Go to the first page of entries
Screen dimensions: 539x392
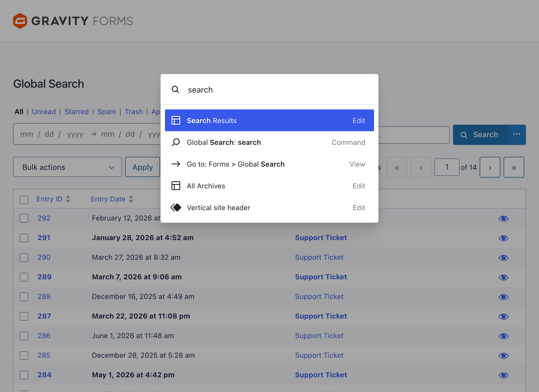pyautogui.click(x=397, y=167)
